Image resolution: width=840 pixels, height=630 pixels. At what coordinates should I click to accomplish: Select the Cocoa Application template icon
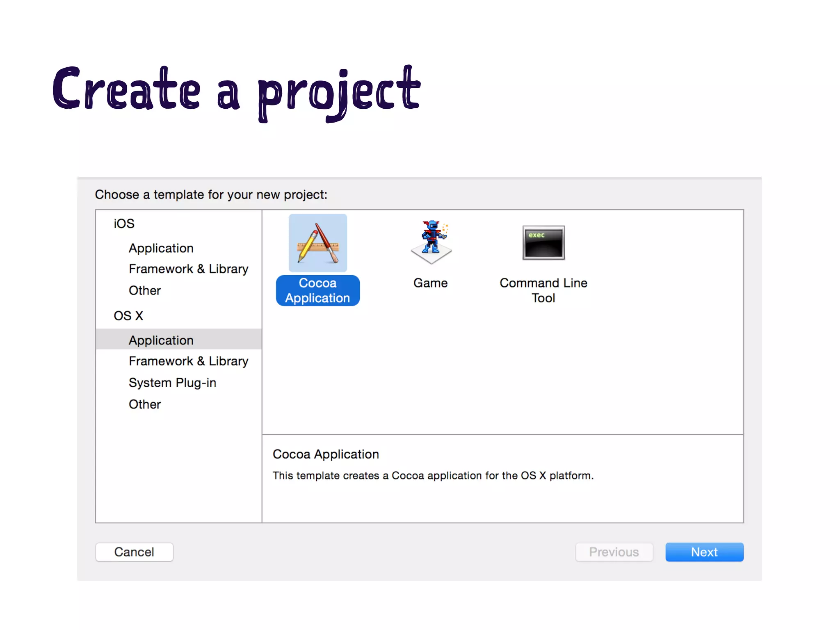coord(318,243)
